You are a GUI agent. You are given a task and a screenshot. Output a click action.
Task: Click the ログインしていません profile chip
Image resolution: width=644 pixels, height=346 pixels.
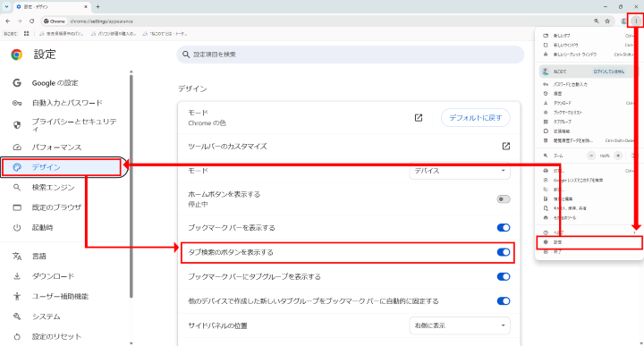pyautogui.click(x=609, y=72)
